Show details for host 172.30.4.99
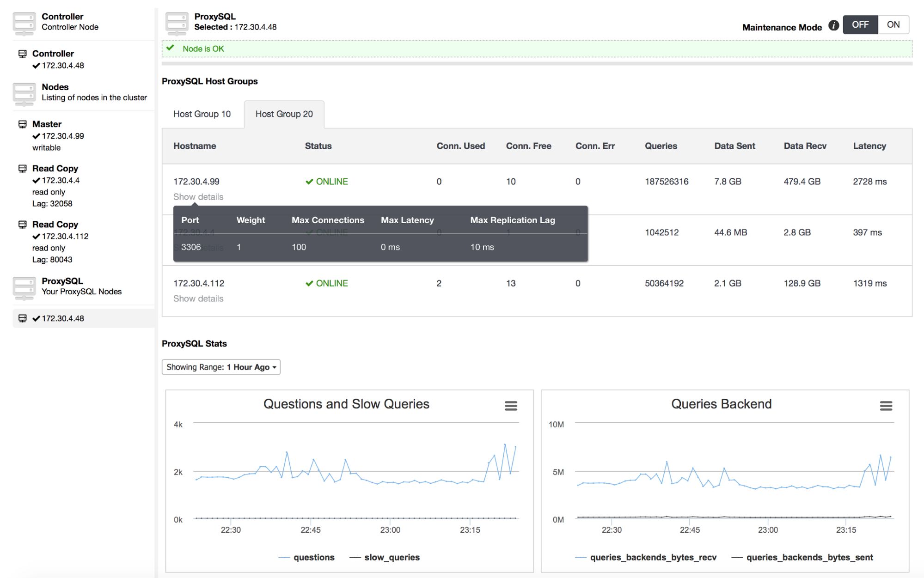The image size is (924, 578). [x=198, y=197]
